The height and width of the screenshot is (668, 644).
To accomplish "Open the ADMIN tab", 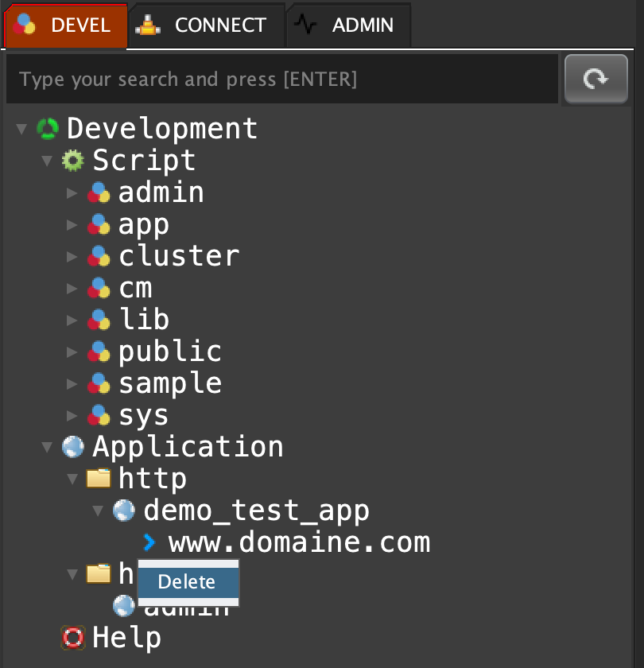I will click(349, 25).
